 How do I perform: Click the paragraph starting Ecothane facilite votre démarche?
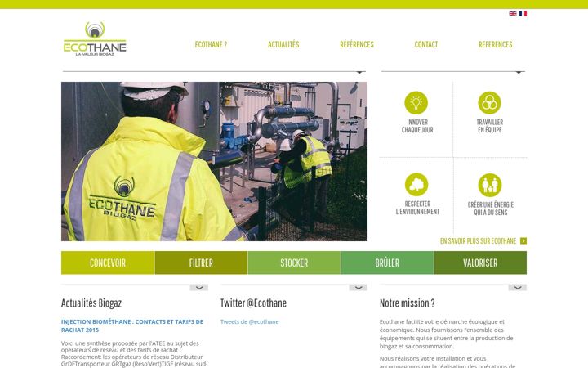click(x=446, y=334)
